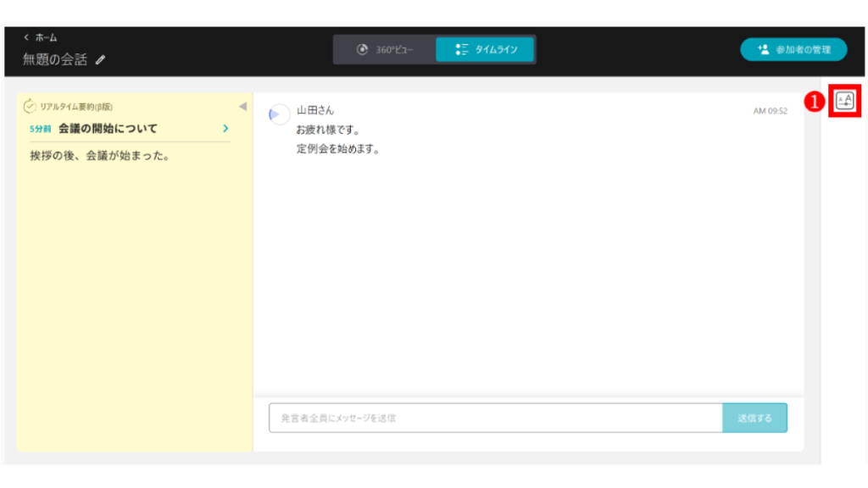The image size is (868, 488).
Task: Click the speaker name 山田さん
Action: [x=315, y=111]
